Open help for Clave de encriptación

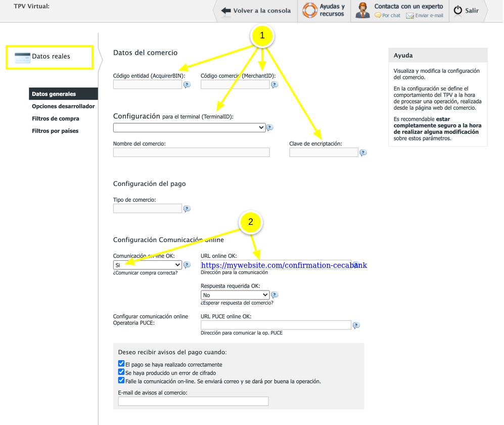(363, 152)
